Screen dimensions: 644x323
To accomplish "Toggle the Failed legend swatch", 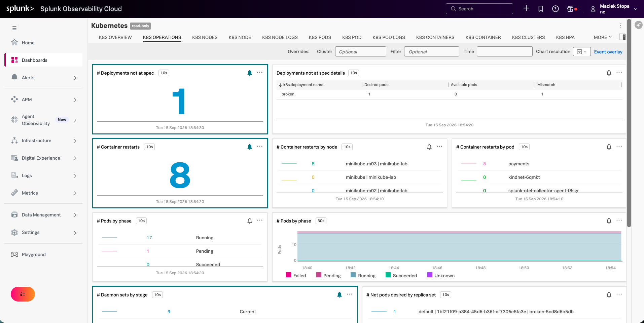I will pos(288,275).
